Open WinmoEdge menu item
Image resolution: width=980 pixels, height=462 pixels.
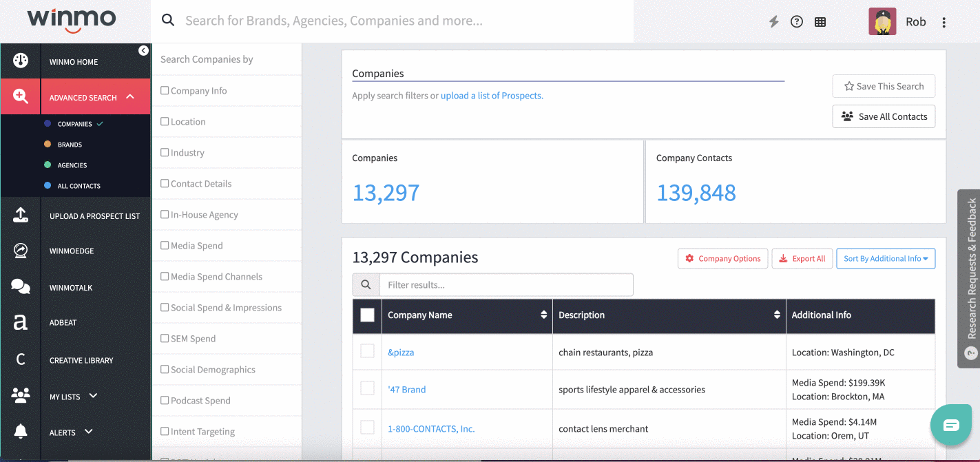click(x=72, y=251)
